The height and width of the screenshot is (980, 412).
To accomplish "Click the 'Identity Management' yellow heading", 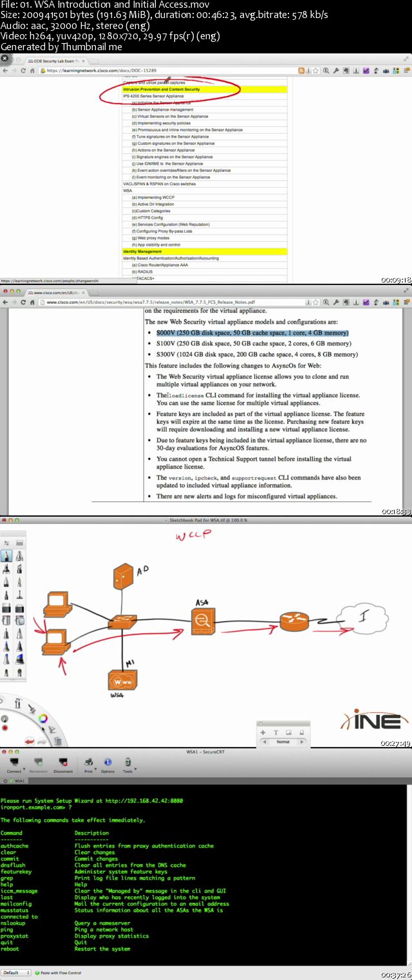I will coord(143,252).
